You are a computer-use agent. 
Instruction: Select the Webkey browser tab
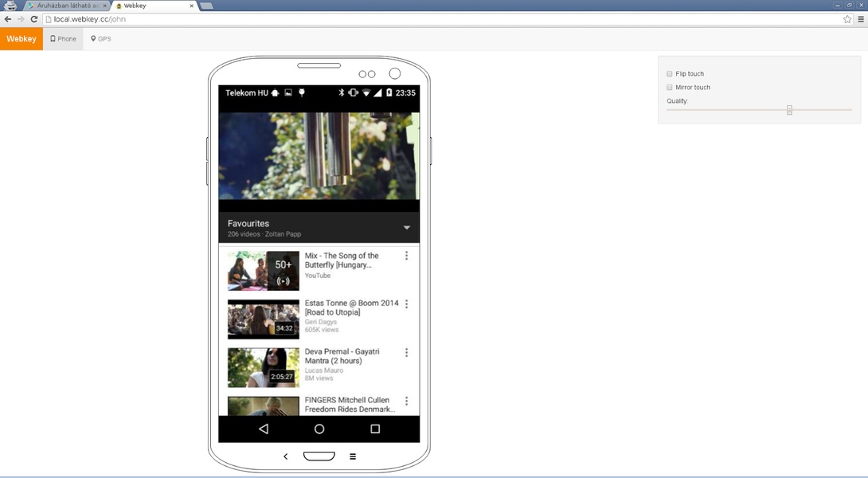pyautogui.click(x=155, y=6)
